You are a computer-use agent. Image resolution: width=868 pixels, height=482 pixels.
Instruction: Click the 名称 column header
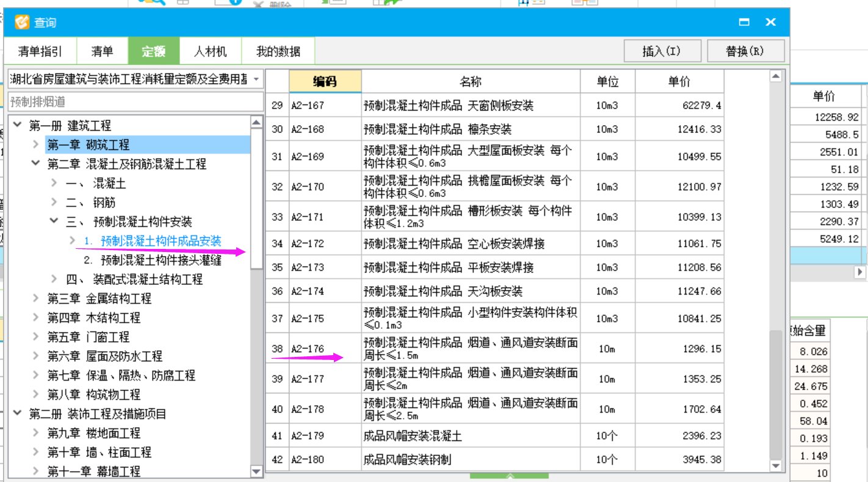[x=471, y=82]
